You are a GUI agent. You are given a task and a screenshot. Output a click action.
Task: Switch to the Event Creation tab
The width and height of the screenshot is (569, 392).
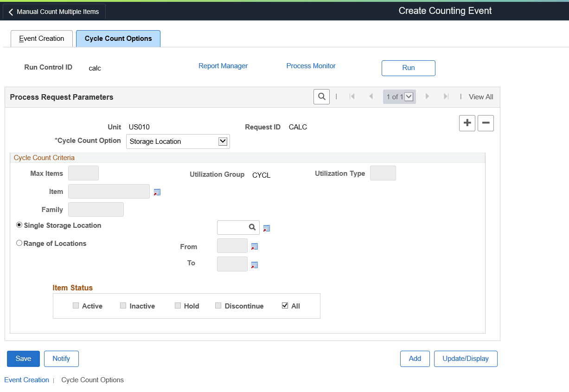41,39
